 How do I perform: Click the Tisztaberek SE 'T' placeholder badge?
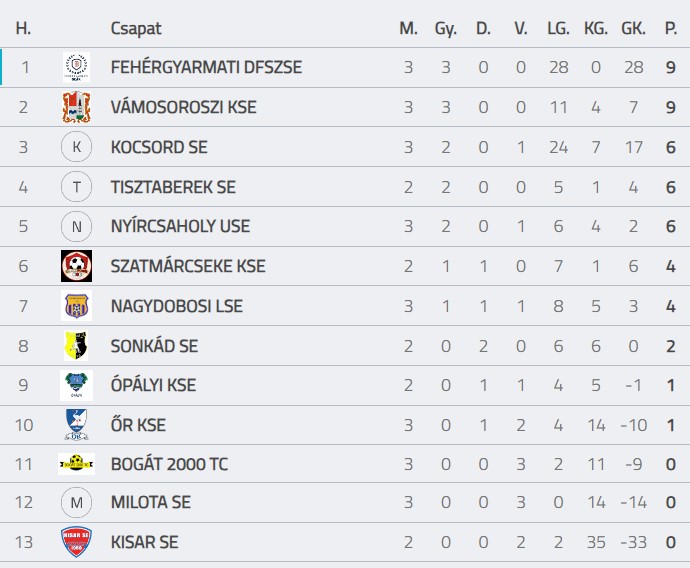tap(76, 187)
